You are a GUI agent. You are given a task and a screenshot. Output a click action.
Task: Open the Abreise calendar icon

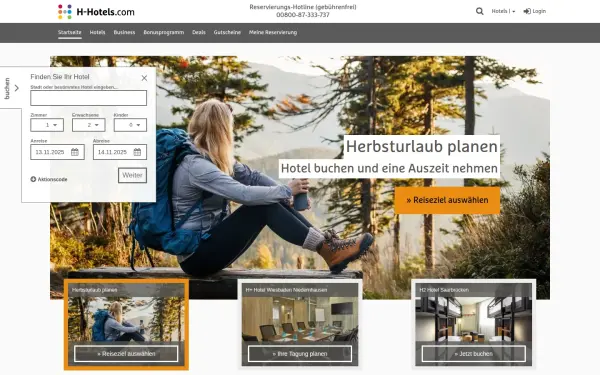point(137,152)
